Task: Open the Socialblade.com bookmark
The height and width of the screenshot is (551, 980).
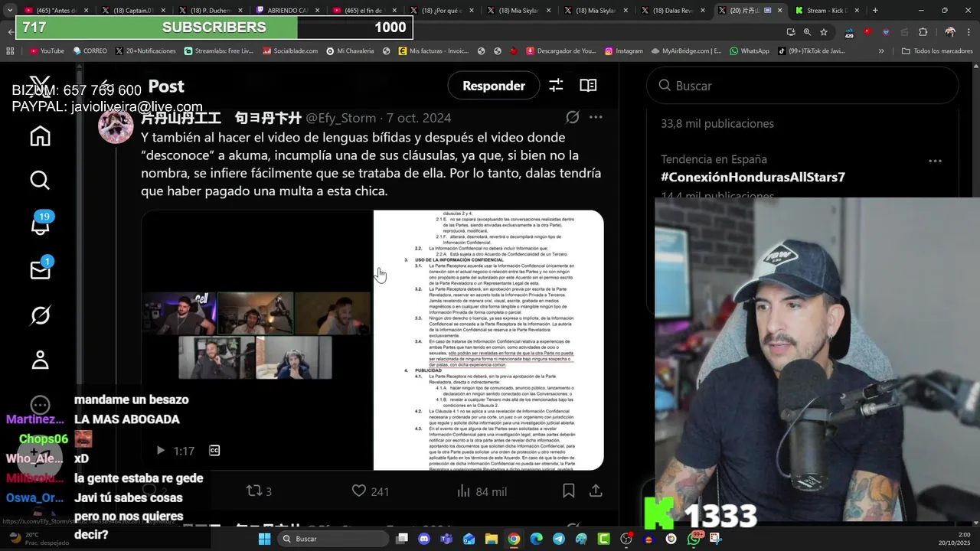Action: click(x=290, y=51)
